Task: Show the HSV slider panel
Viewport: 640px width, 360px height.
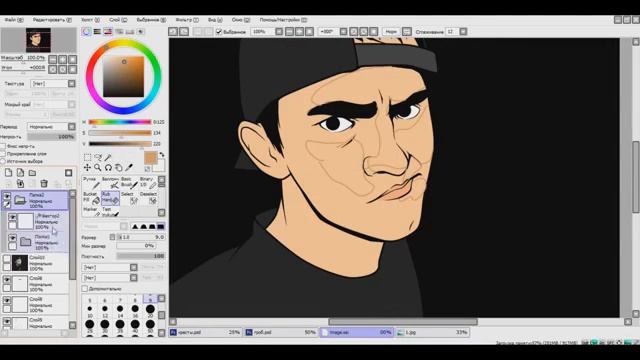Action: (108, 31)
